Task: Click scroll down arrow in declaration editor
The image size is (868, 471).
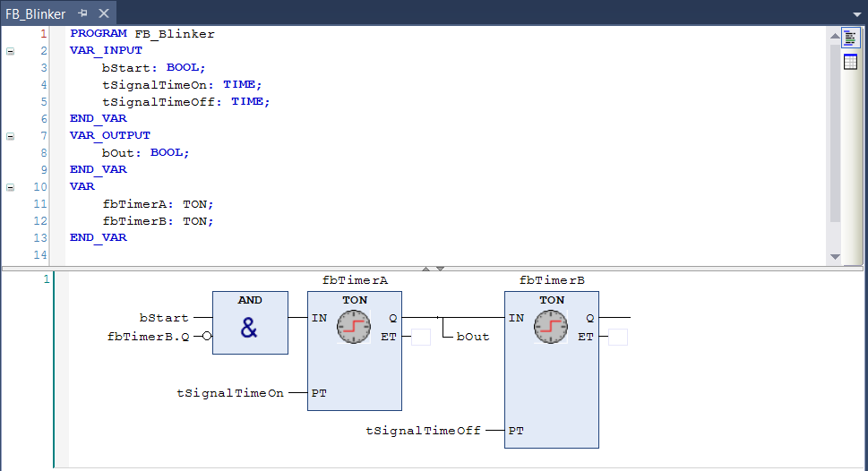Action: (x=836, y=257)
